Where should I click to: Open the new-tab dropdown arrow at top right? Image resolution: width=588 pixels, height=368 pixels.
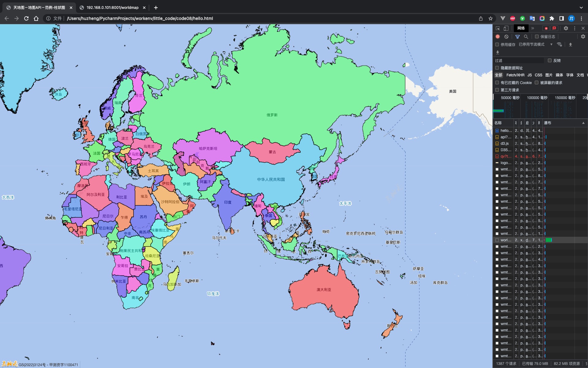(581, 7)
